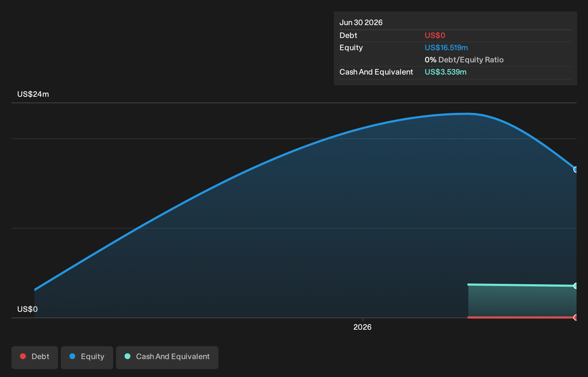Click the red Debt legend dot
588x377 pixels.
pos(23,356)
